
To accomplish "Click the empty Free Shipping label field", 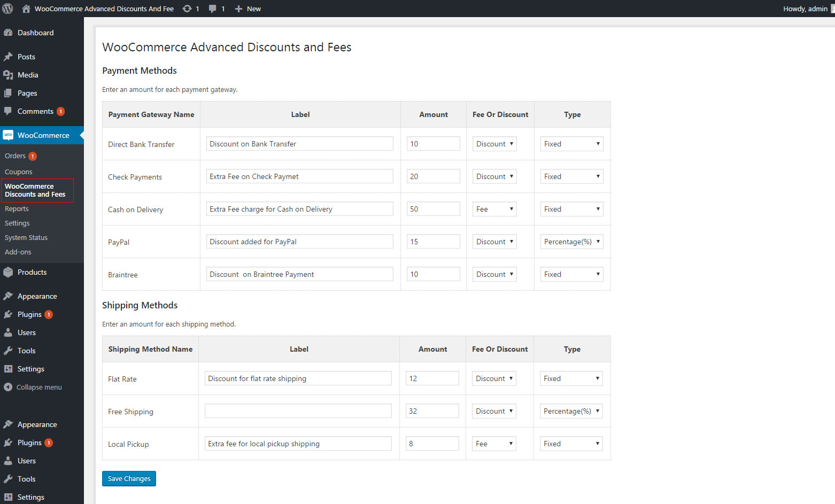I will [x=298, y=411].
